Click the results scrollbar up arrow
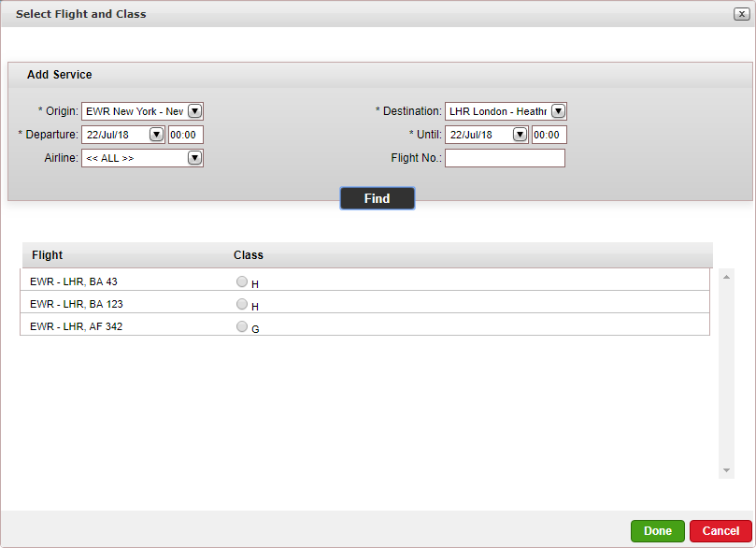756x548 pixels. pos(726,277)
